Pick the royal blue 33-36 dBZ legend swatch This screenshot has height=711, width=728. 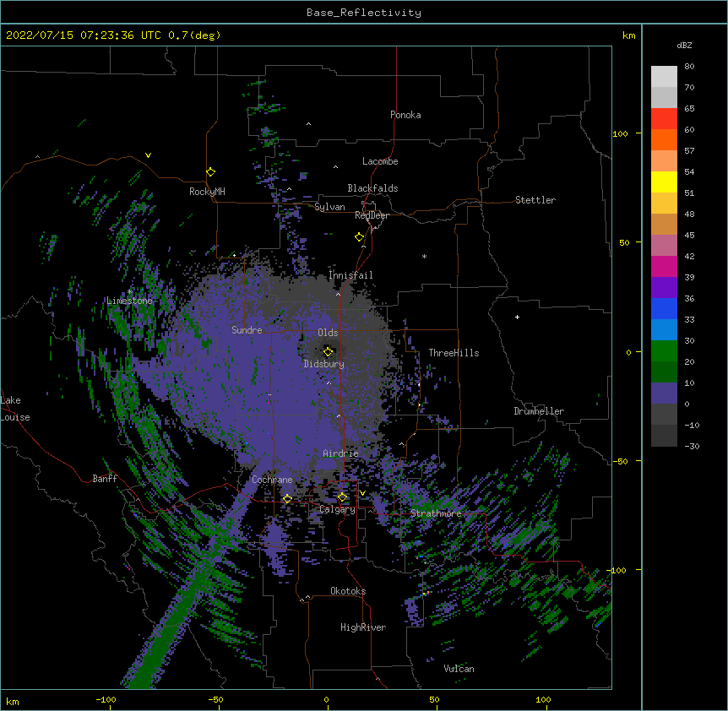tap(664, 308)
